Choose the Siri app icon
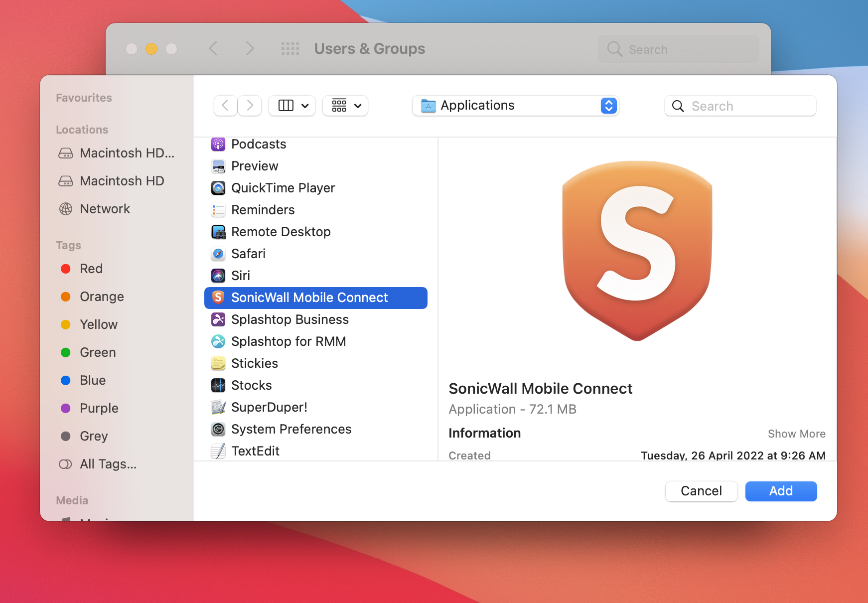 (218, 276)
